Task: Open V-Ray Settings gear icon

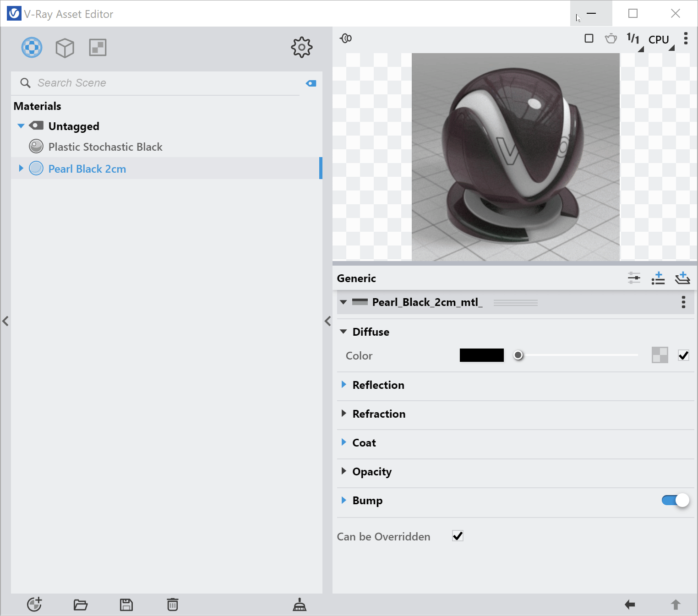Action: coord(302,47)
